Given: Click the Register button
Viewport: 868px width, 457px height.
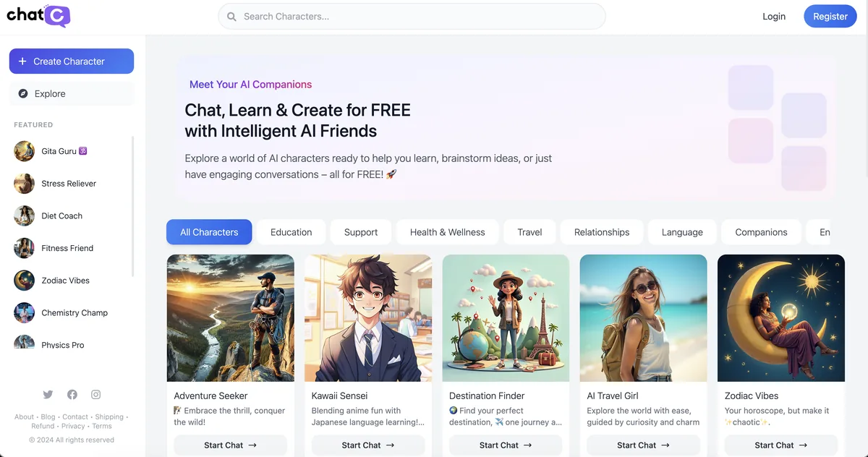Looking at the screenshot, I should [830, 17].
